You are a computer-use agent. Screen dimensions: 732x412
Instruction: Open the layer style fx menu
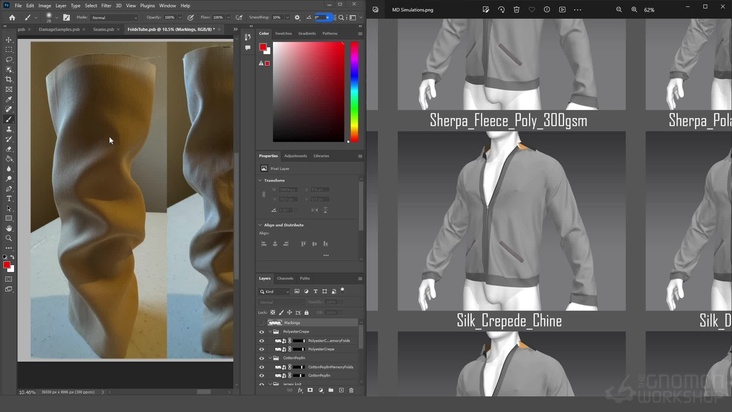click(x=300, y=390)
